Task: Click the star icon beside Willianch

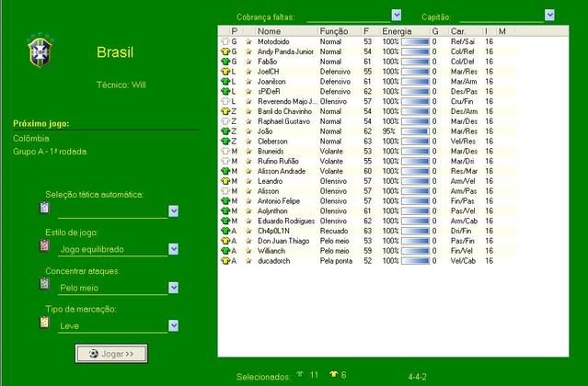Action: 248,250
